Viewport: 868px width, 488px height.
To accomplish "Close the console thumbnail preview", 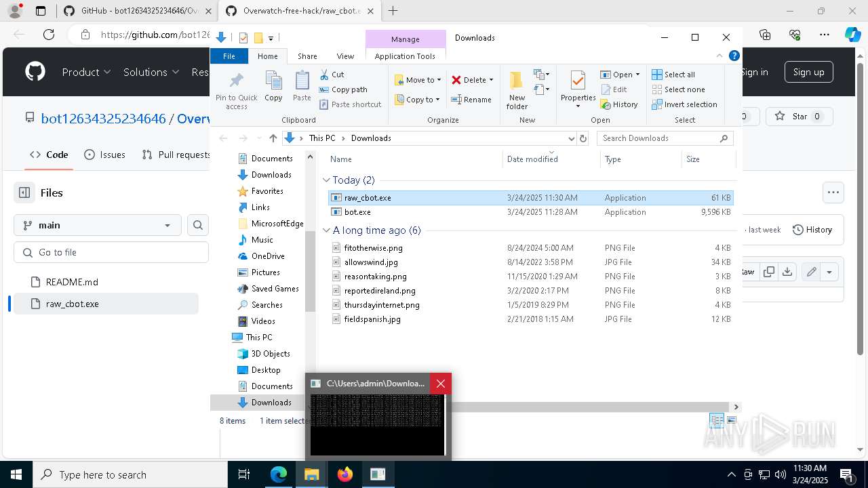I will (x=441, y=384).
